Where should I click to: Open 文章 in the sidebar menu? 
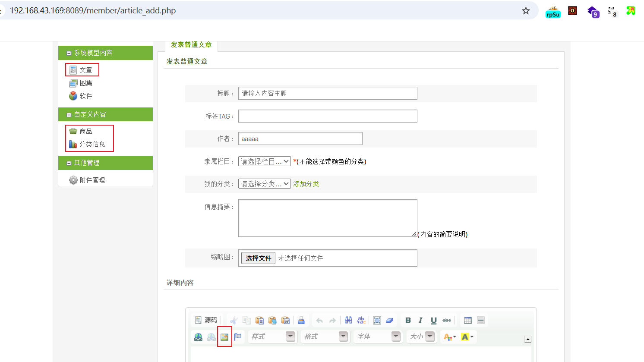[85, 70]
